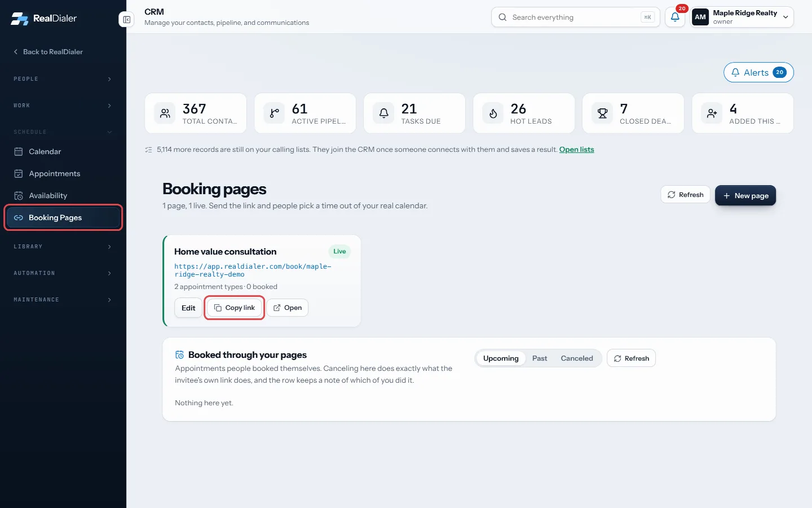Open notifications via the bell icon
This screenshot has width=812, height=508.
(x=675, y=17)
